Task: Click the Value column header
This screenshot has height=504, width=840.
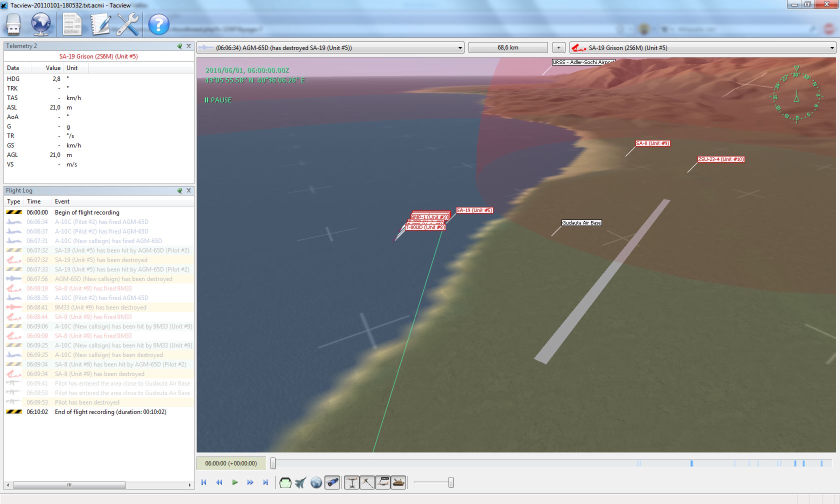Action: click(x=47, y=68)
